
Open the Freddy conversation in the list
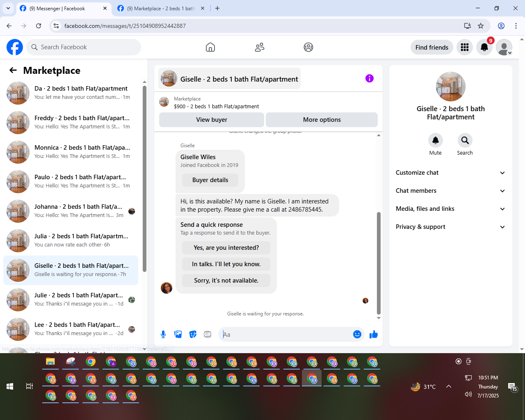tap(71, 123)
